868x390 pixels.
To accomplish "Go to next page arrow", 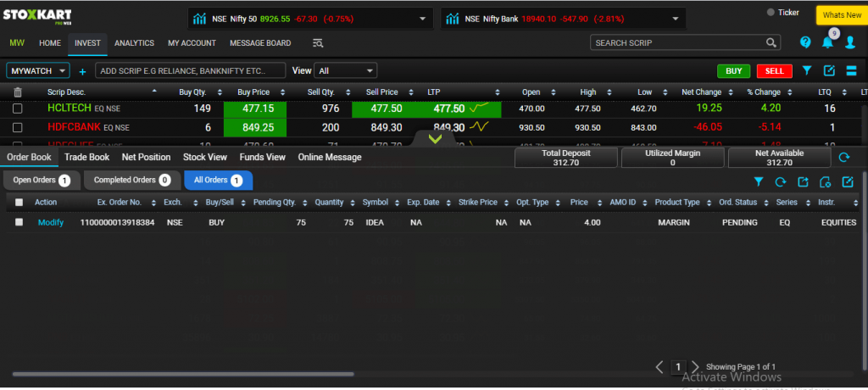I will point(696,367).
